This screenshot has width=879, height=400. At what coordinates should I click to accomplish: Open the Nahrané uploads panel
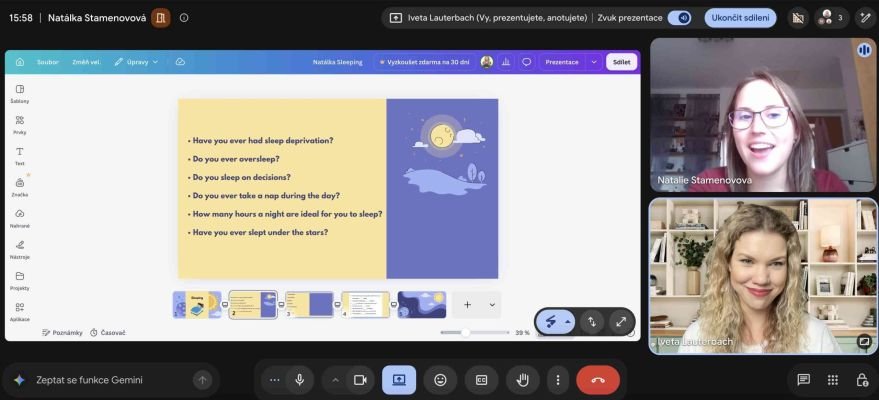[20, 218]
